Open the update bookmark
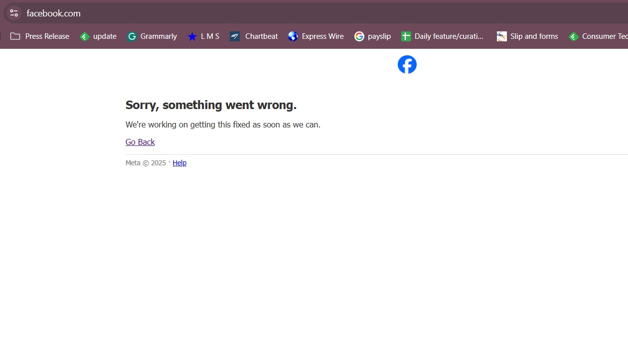This screenshot has height=364, width=628. coord(98,36)
